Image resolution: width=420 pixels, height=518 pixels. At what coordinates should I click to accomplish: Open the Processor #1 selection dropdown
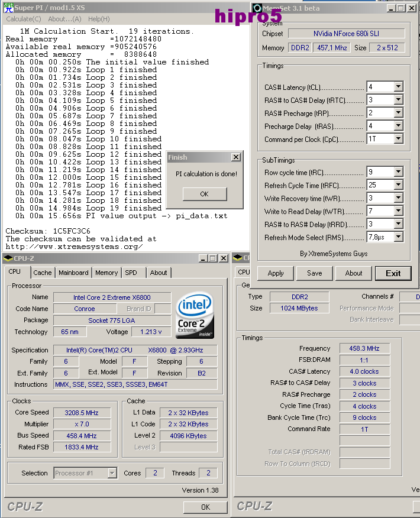pos(112,473)
